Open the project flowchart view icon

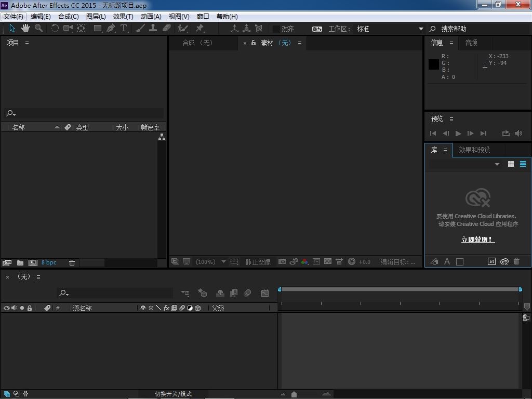click(162, 137)
